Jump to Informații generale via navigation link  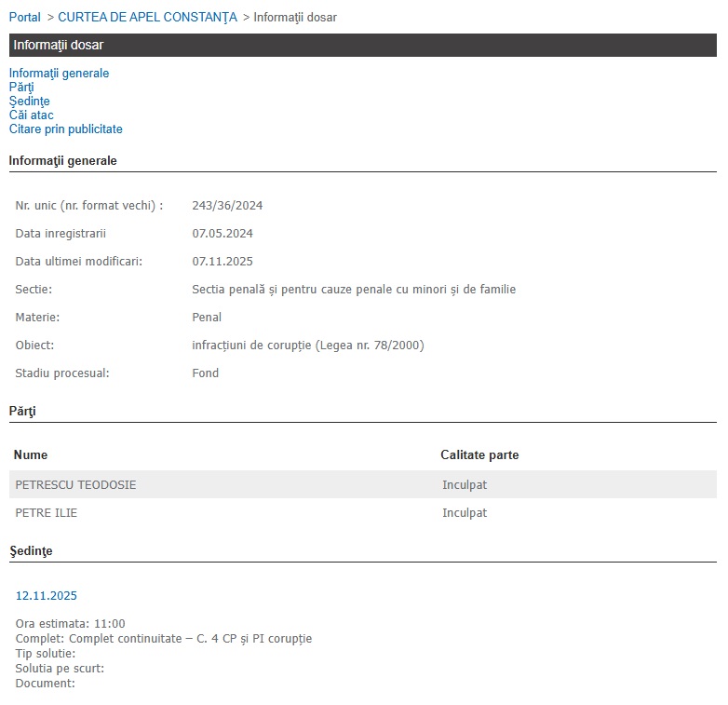(59, 73)
